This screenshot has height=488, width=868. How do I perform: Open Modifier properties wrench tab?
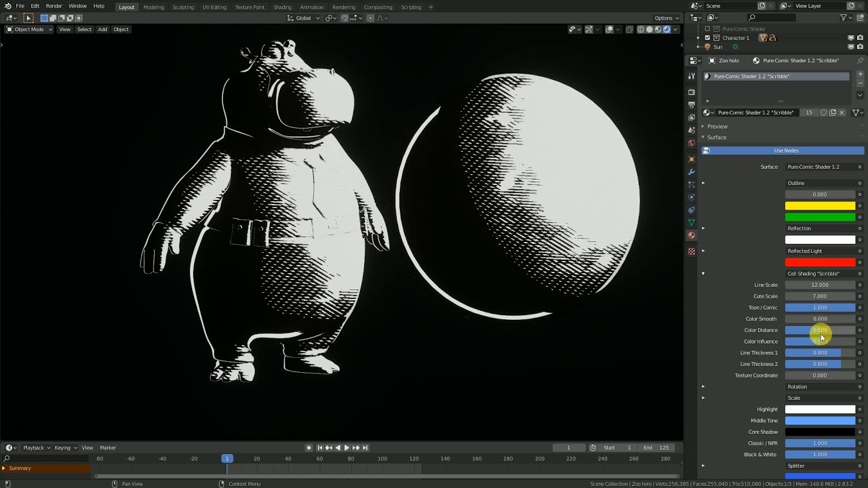692,172
